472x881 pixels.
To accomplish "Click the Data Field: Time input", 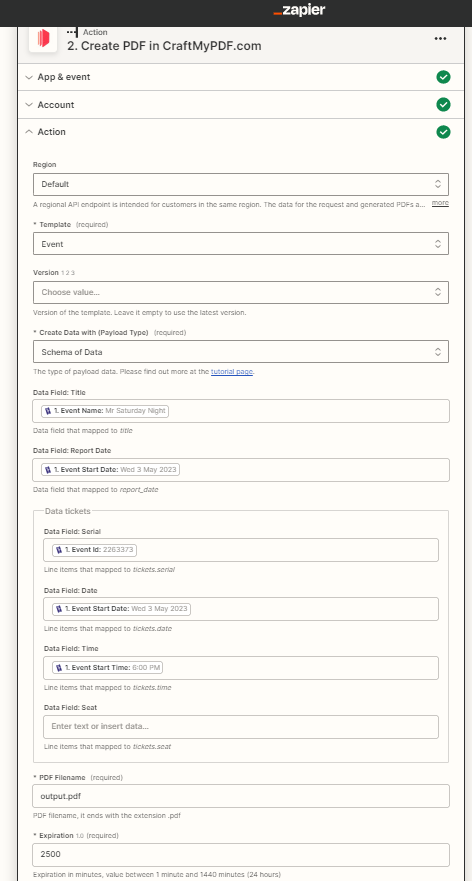I will [x=241, y=668].
